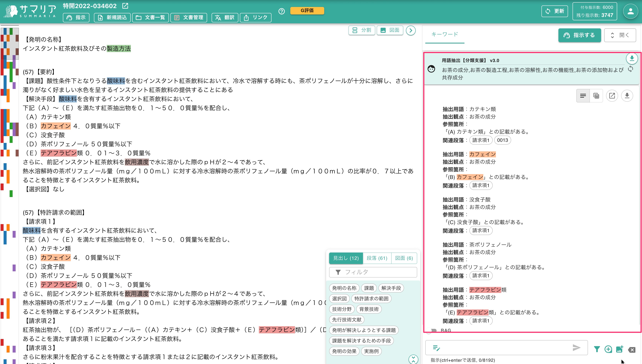This screenshot has width=642, height=364.
Task: Click the teal funnel filter icon
Action: pos(597,349)
